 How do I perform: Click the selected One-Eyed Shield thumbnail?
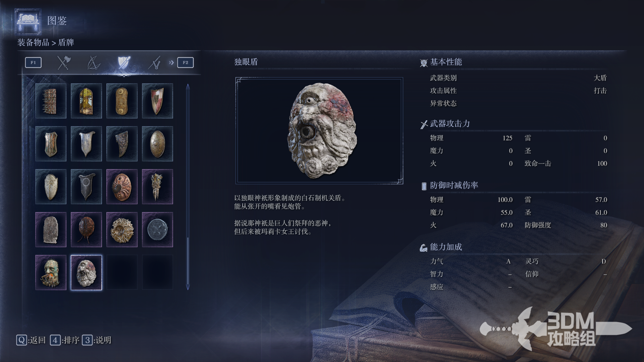[86, 273]
